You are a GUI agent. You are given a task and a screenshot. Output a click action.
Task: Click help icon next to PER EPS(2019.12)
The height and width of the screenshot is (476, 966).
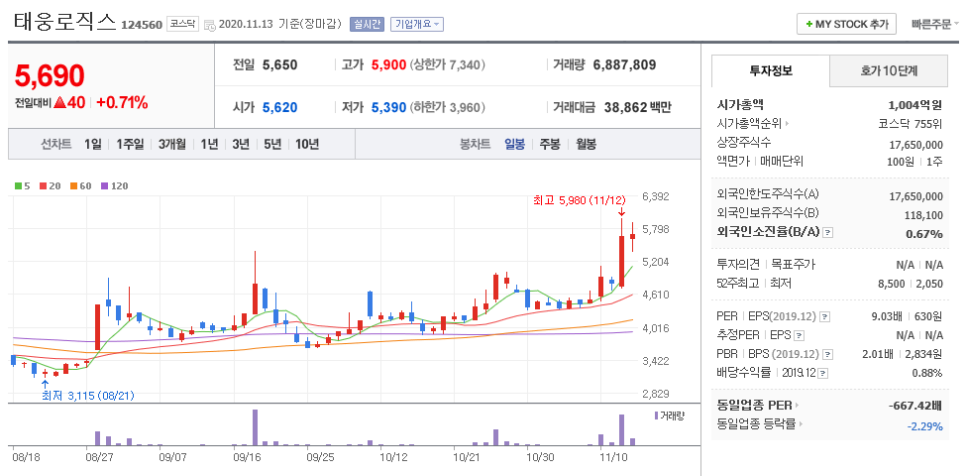[825, 317]
